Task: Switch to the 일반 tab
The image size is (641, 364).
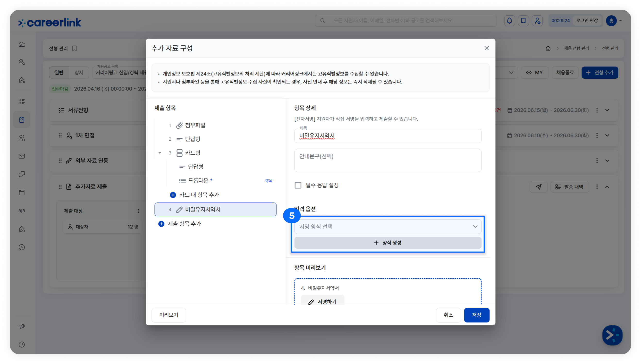Action: click(59, 73)
